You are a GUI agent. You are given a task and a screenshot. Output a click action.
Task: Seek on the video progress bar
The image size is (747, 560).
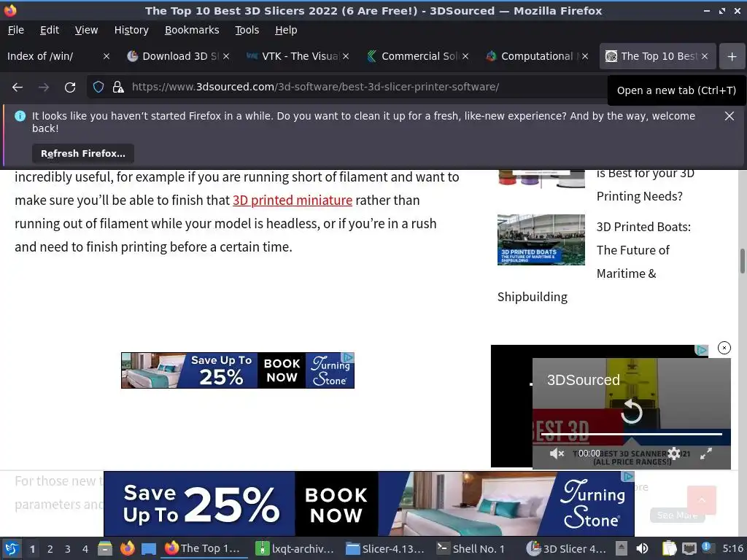pos(631,434)
